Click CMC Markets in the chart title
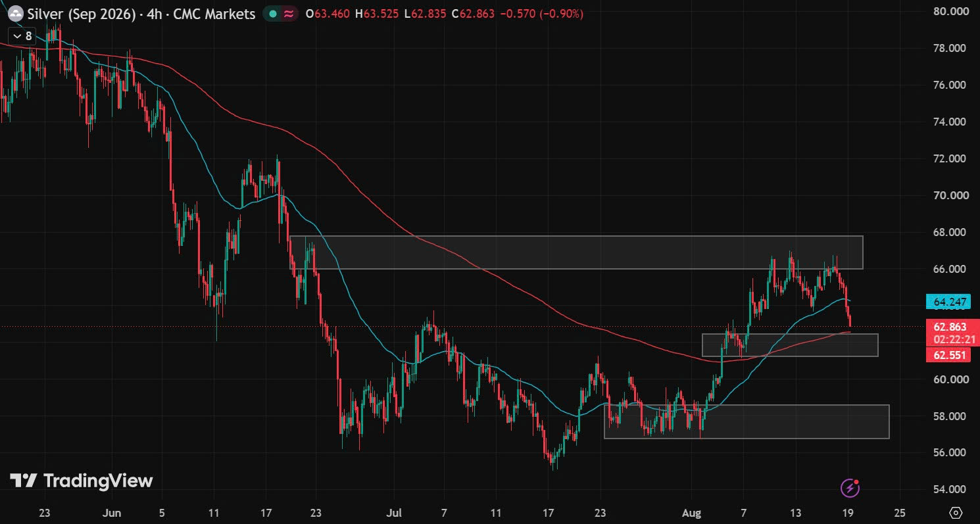Image resolution: width=980 pixels, height=524 pixels. (214, 14)
